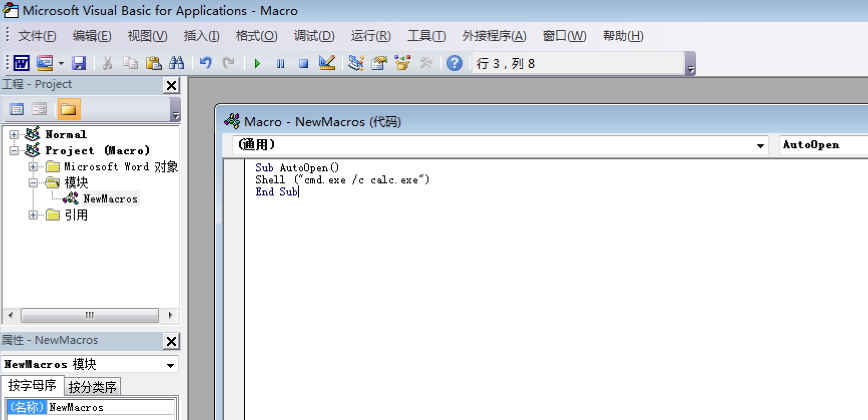
Task: Select Microsoft Word 对象 folder
Action: (121, 166)
